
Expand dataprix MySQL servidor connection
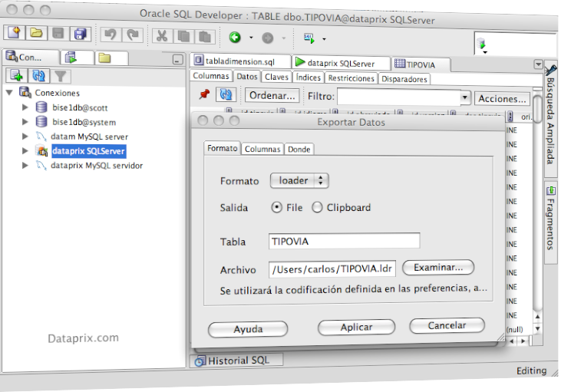coord(25,165)
